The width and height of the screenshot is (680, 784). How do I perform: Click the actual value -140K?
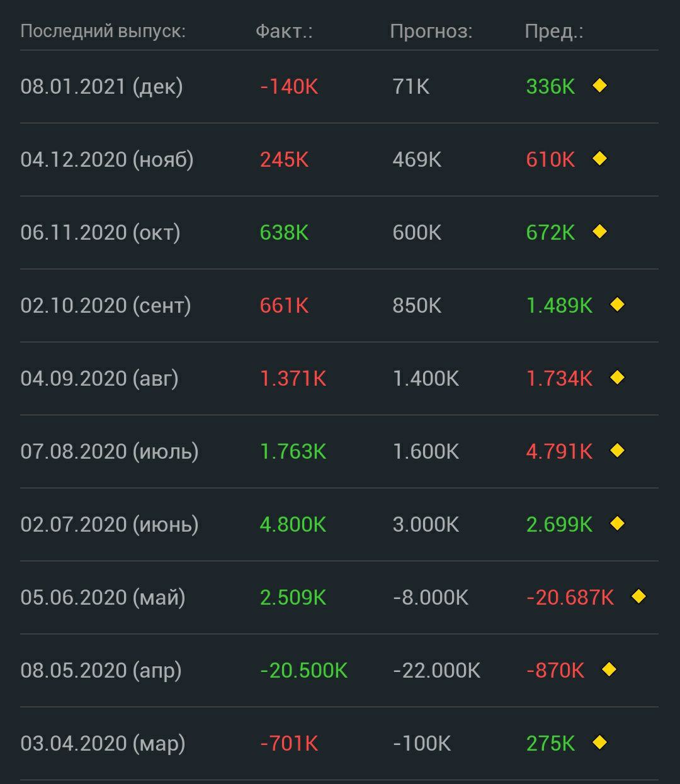tap(289, 87)
